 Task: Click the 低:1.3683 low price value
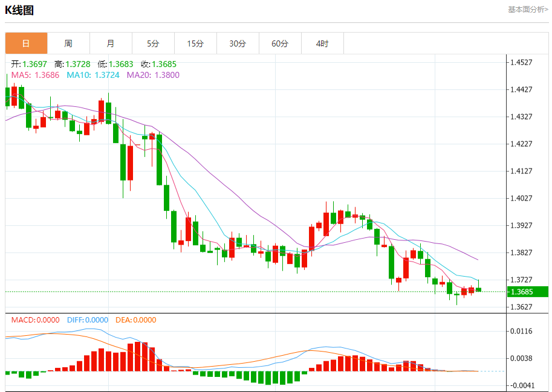pos(115,64)
